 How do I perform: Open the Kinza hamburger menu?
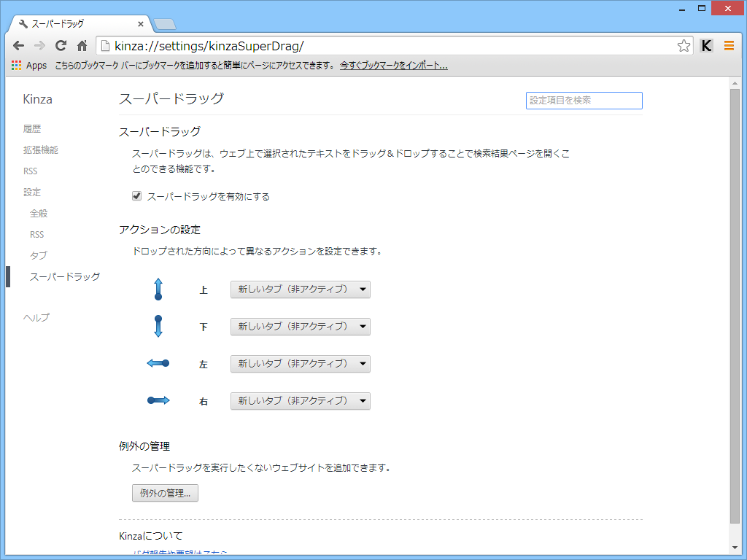pyautogui.click(x=729, y=44)
